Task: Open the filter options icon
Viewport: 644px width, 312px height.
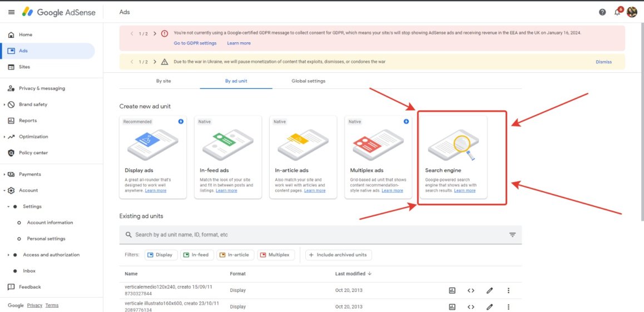Action: tap(513, 235)
